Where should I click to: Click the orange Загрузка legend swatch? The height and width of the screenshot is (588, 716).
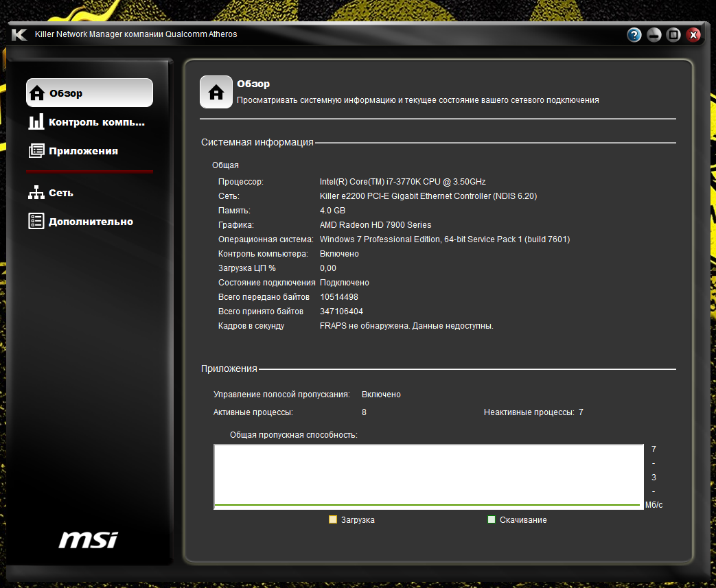(333, 520)
